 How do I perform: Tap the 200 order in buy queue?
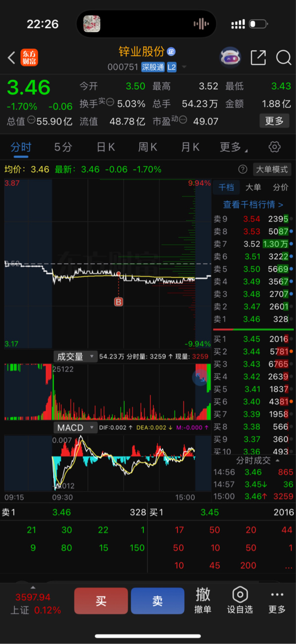pyautogui.click(x=248, y=565)
